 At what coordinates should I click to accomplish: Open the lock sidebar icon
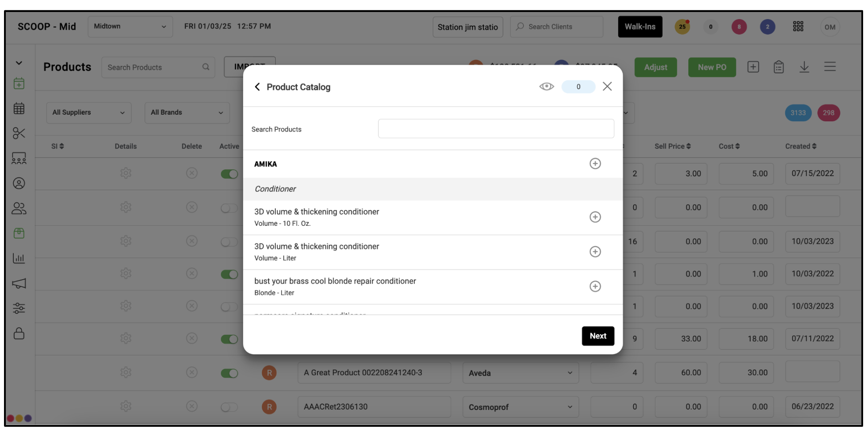tap(19, 333)
